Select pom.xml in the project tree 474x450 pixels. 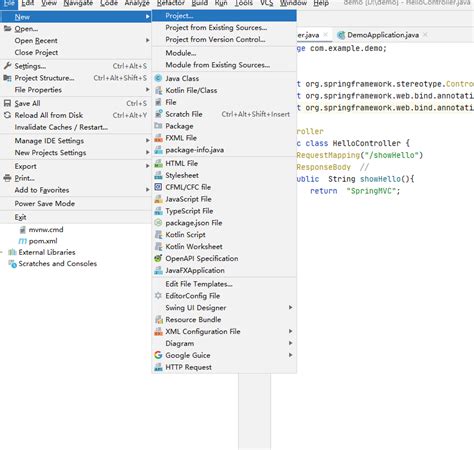point(43,241)
